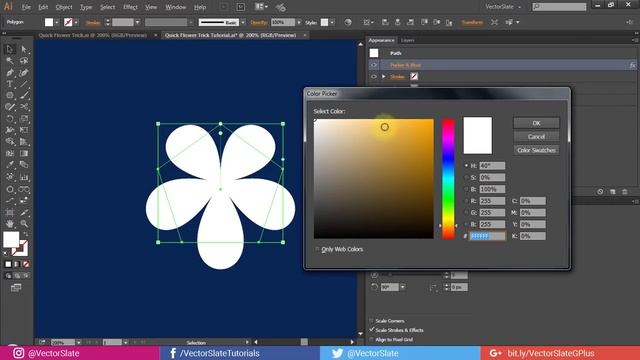Select the Rotate tool
This screenshot has height=360, width=640.
point(9,119)
